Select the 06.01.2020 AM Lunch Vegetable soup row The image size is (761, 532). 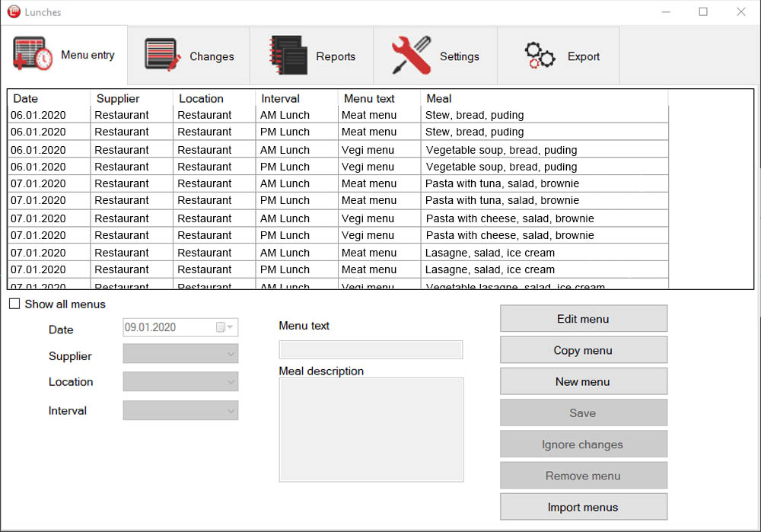[x=338, y=149]
